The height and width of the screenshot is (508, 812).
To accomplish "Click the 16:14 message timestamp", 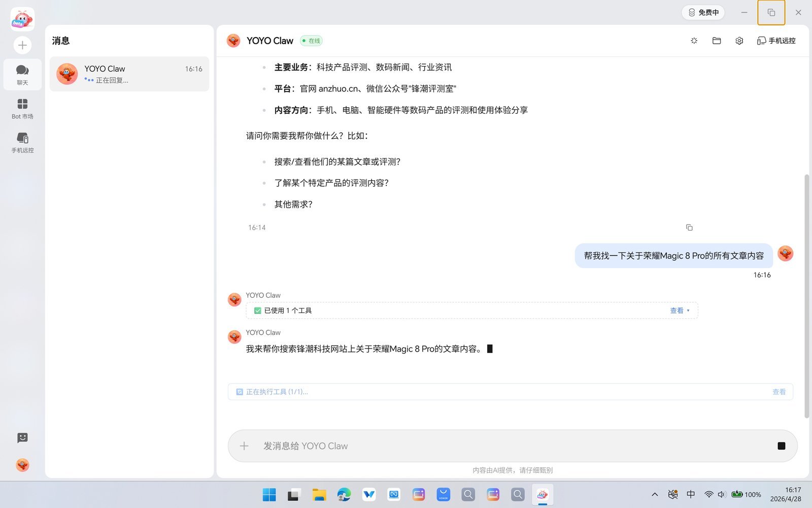I will (x=257, y=228).
